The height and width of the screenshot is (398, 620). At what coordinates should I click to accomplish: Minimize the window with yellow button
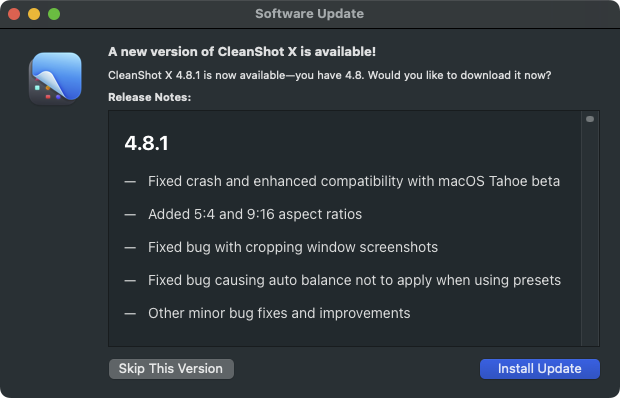coord(34,14)
